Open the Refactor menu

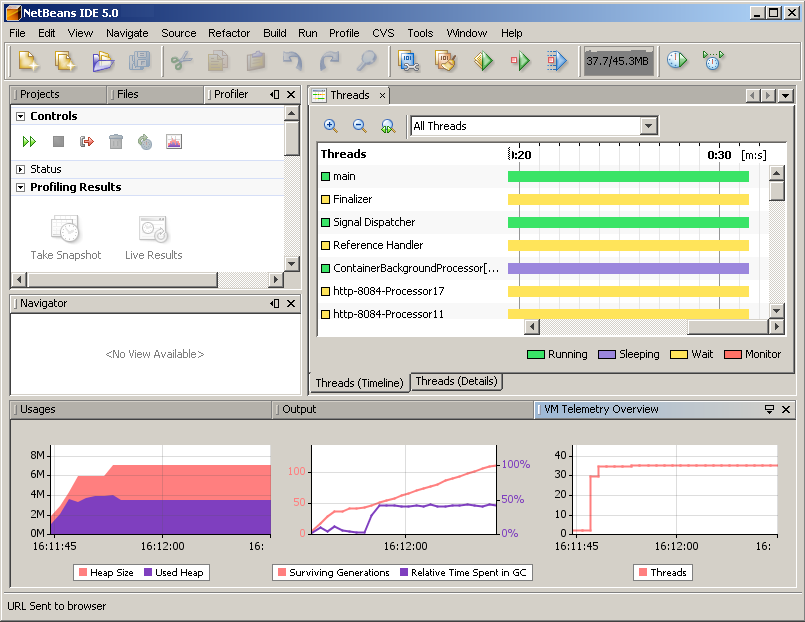click(229, 33)
